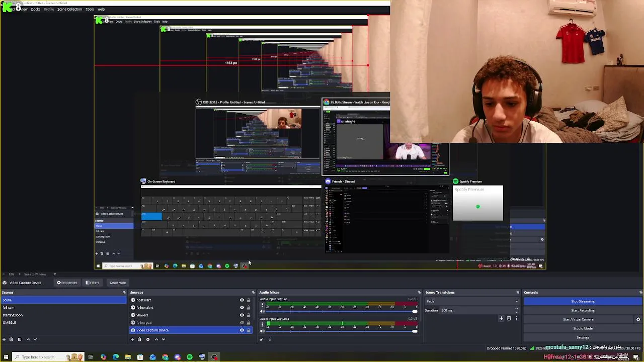Pop out the Sources dock icon

pos(253,292)
